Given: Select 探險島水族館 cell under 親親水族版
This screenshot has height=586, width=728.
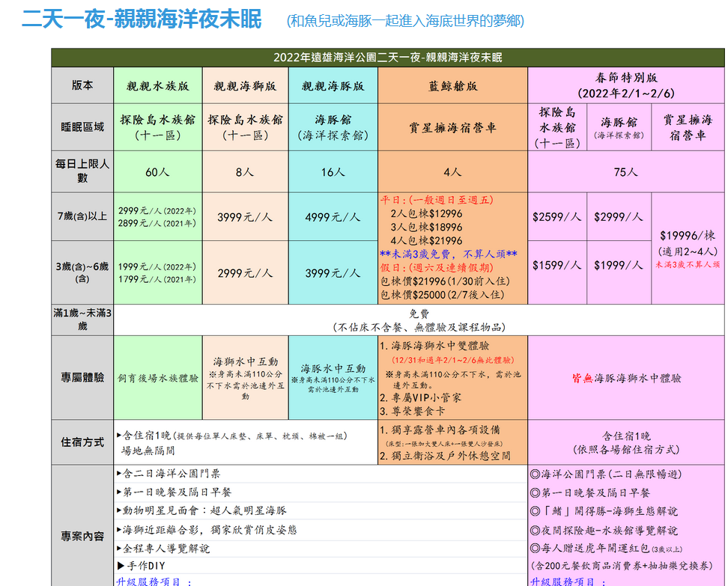Looking at the screenshot, I should pos(158,127).
